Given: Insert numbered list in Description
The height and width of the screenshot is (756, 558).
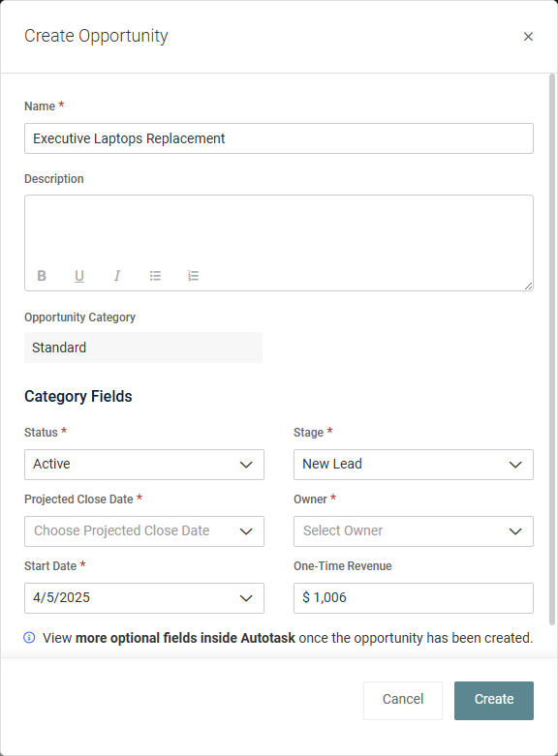Looking at the screenshot, I should (193, 276).
